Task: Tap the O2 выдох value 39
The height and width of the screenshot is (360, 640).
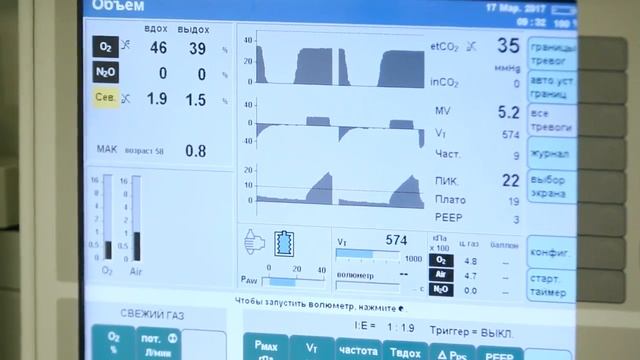Action: pyautogui.click(x=197, y=49)
